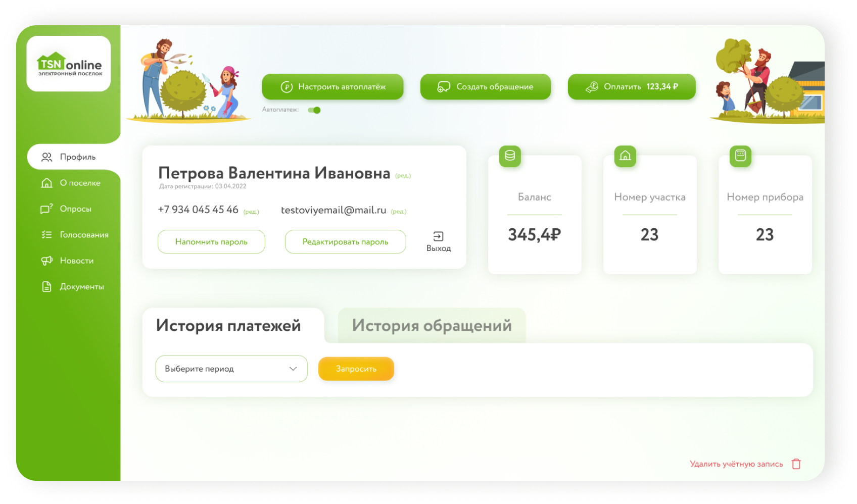
Task: Click the chevron arrow in period selector
Action: (293, 369)
